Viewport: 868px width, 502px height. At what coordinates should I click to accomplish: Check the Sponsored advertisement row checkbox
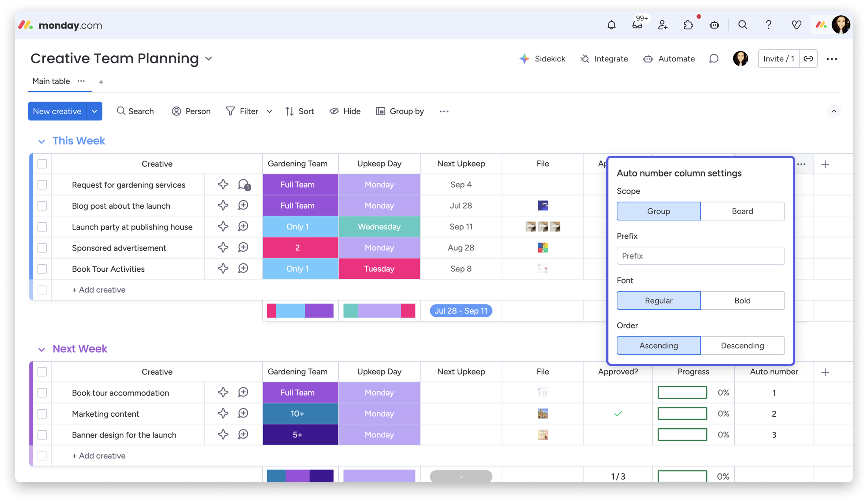point(42,248)
